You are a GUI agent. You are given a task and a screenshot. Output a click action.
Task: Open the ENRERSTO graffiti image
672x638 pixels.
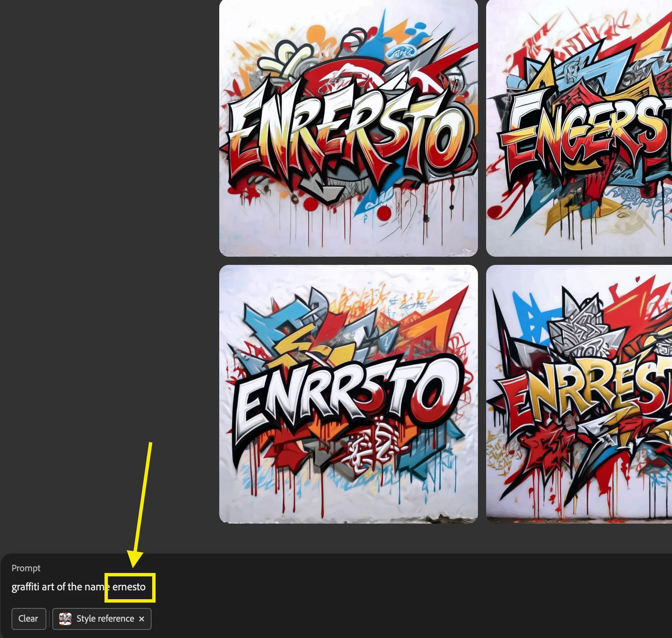coord(348,128)
